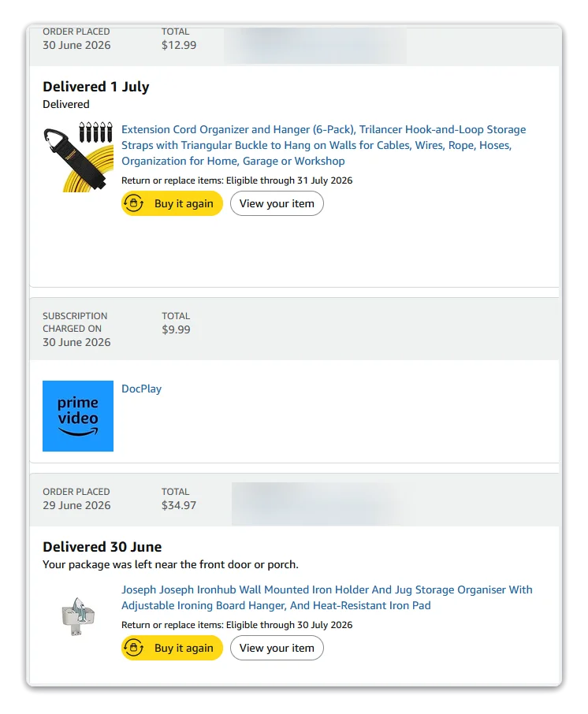Open the prime video logo thumbnail
The height and width of the screenshot is (714, 588).
[78, 416]
